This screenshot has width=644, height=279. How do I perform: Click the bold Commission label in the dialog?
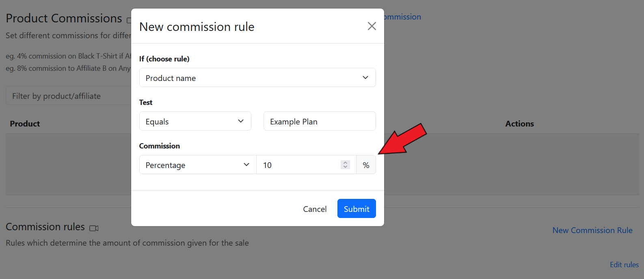(x=159, y=146)
